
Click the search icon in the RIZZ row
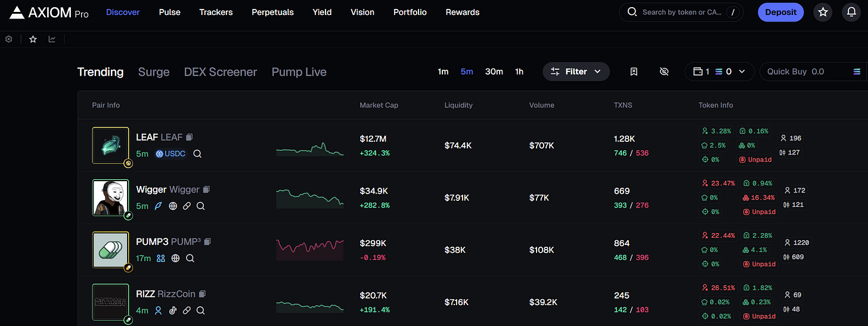pyautogui.click(x=201, y=311)
